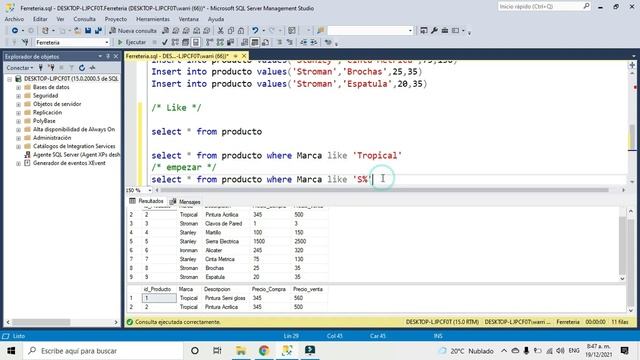The width and height of the screenshot is (640, 360).
Task: Open the Proyecto menu
Action: pyautogui.click(x=116, y=19)
